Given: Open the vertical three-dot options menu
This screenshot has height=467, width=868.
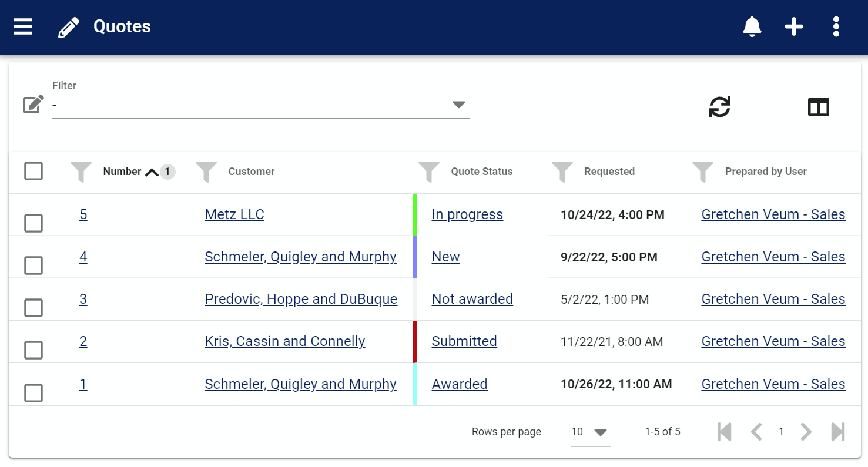Looking at the screenshot, I should tap(836, 26).
